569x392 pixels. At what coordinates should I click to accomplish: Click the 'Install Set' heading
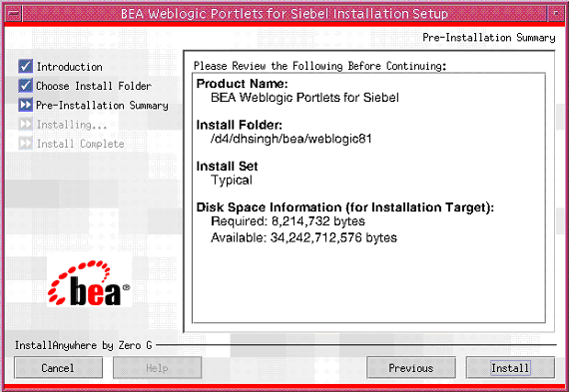point(228,167)
